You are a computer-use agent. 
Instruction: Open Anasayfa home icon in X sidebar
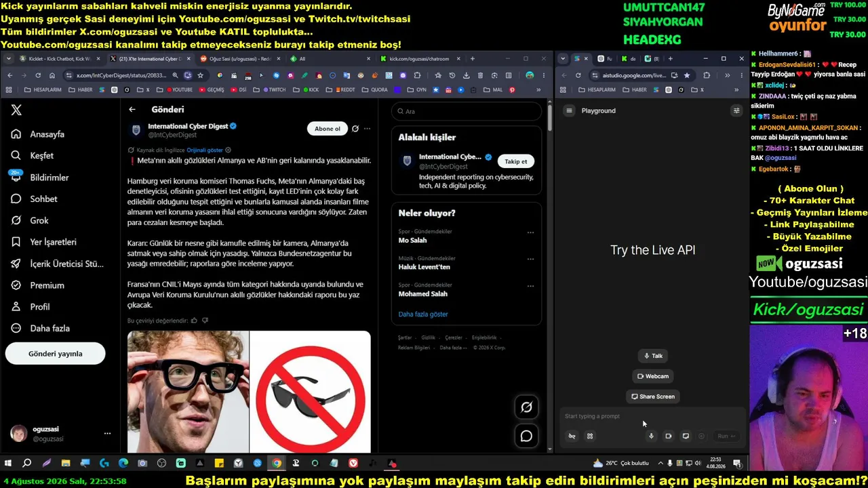[16, 134]
